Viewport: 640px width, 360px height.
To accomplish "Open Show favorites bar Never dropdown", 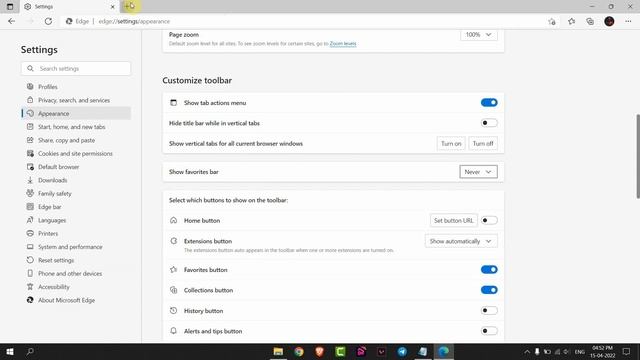I will coord(478,172).
